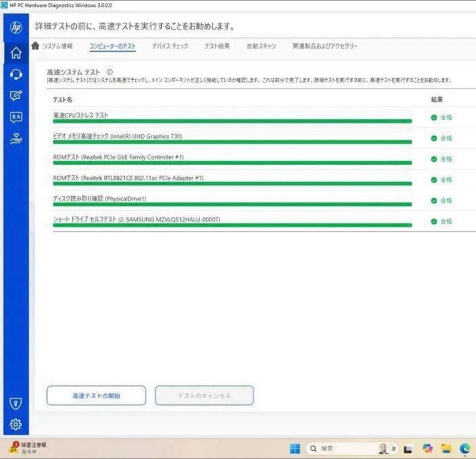This screenshot has height=459, width=476.
Task: Click the green checkmark beside 高速CPUストレス テスト result
Action: pos(434,118)
